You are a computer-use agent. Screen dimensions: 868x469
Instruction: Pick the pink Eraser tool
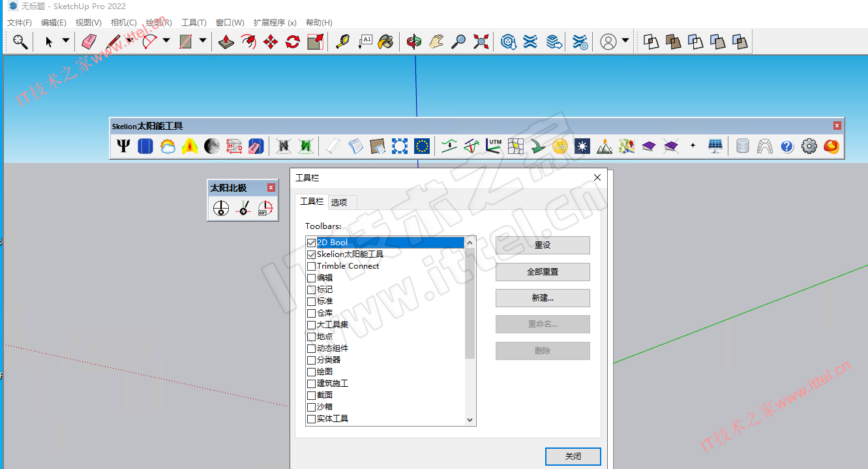[89, 42]
